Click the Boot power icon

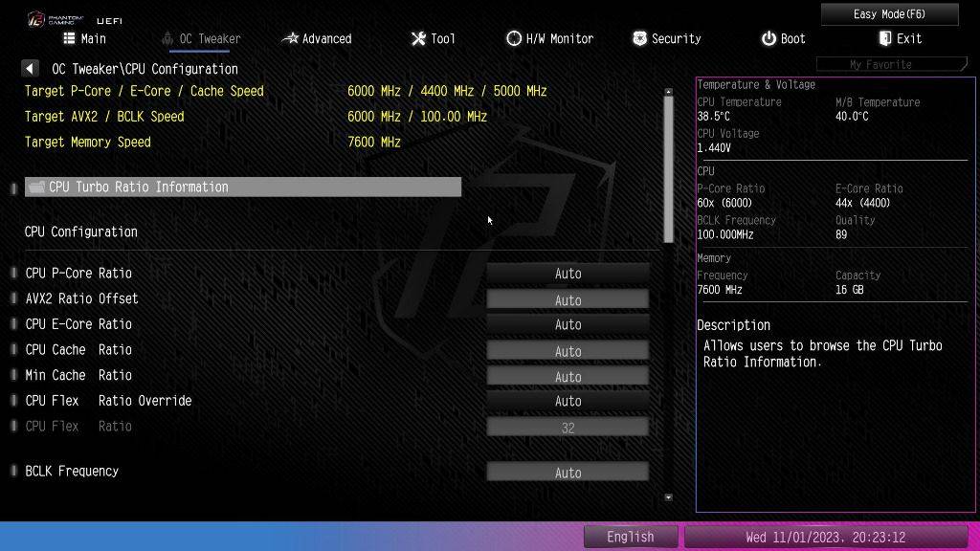[768, 38]
